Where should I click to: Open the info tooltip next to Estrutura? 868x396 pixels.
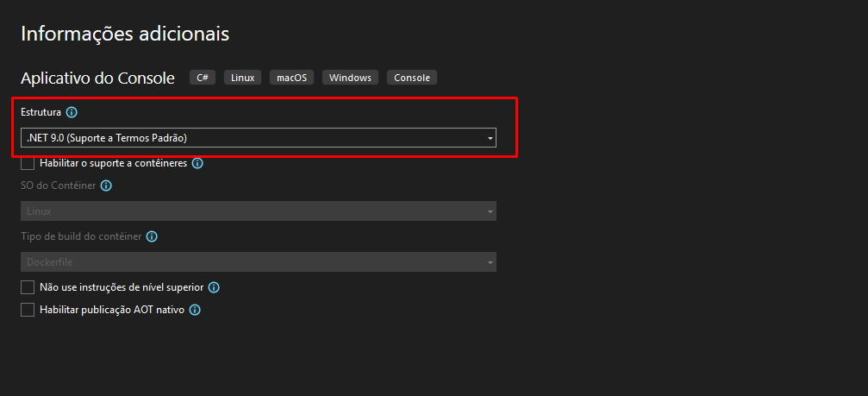[72, 112]
